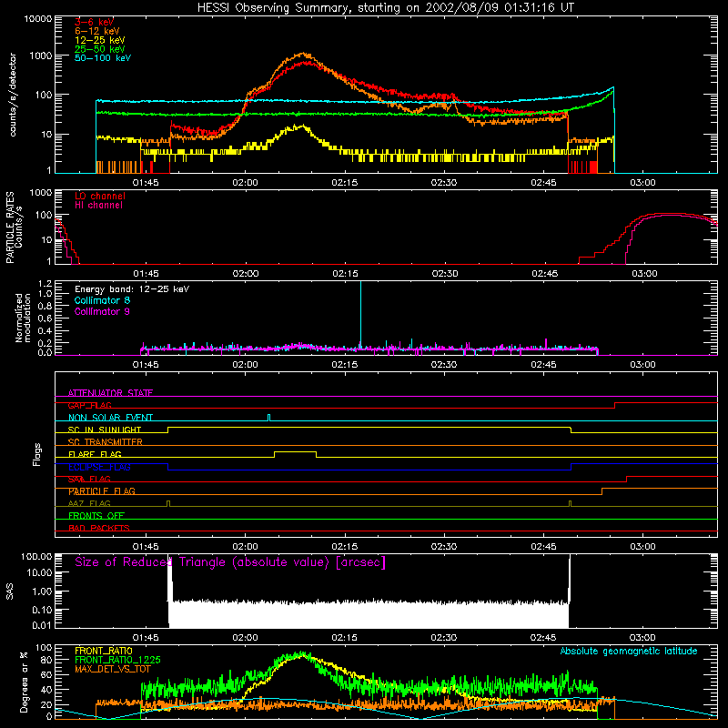Click the FLARE_FLAG label
Viewport: 728px width, 728px height.
coord(95,454)
